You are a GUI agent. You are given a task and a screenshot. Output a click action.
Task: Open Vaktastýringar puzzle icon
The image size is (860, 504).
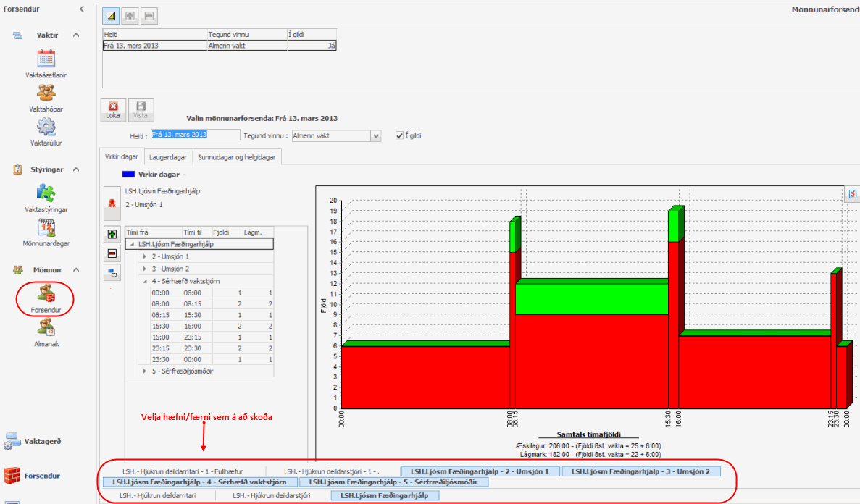(46, 193)
